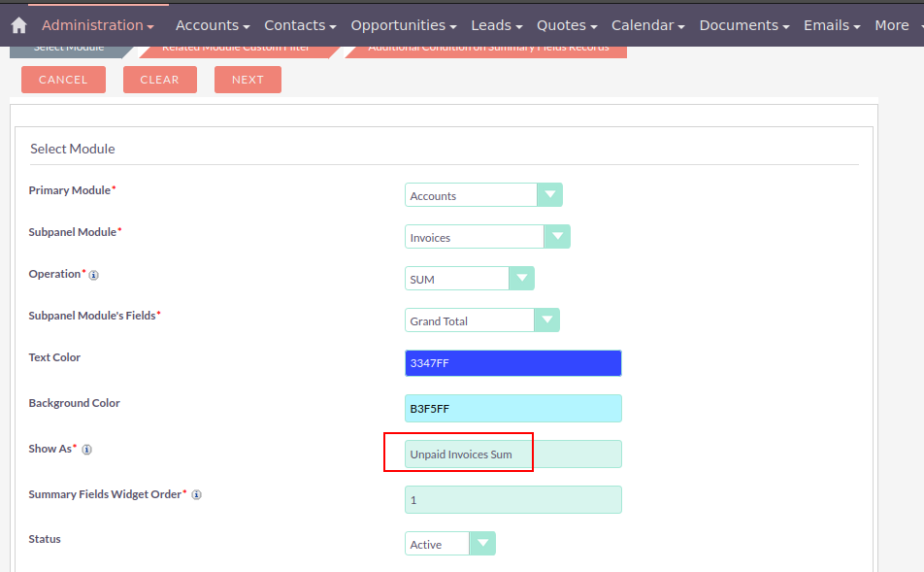Open the Operation dropdown showing SUM
Screen dimensions: 924x572
pos(469,279)
